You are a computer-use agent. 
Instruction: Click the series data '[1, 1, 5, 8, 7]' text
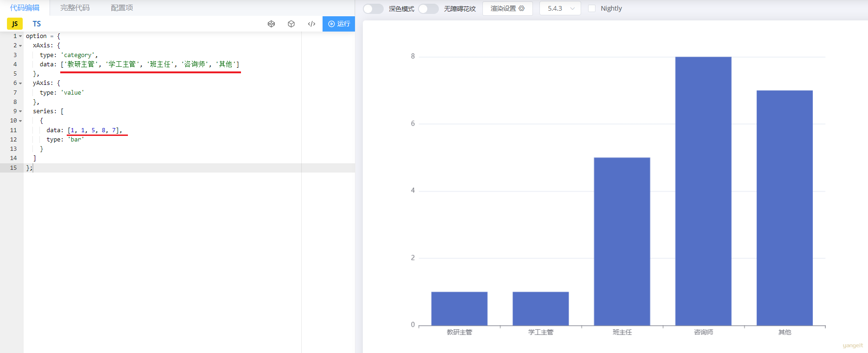coord(93,130)
